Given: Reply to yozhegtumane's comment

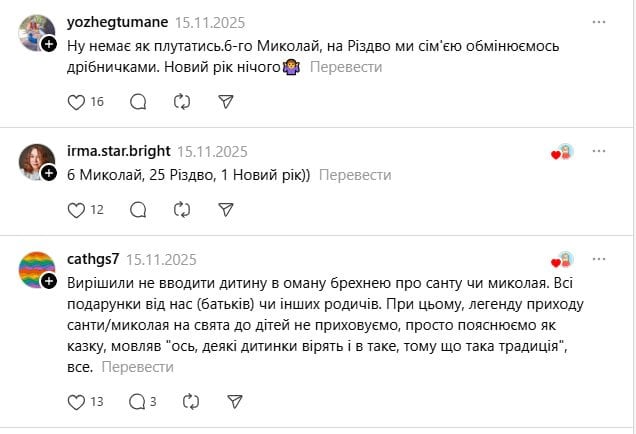Looking at the screenshot, I should [x=138, y=101].
